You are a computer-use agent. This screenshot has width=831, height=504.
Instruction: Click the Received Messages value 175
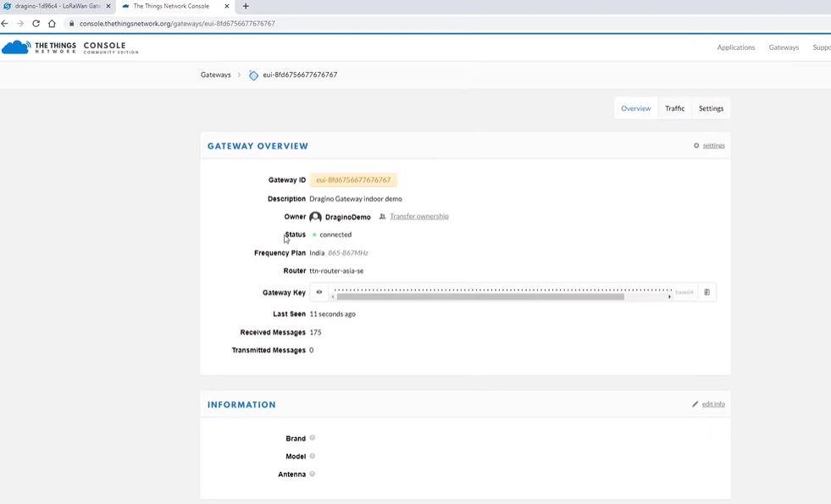(x=315, y=332)
